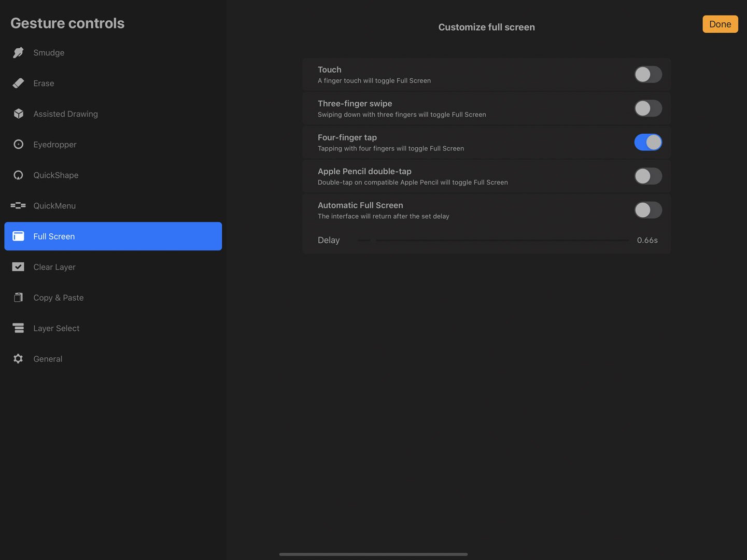Click the horizontal scrollbar at bottom
Screen dimensions: 747x560
[373, 554]
